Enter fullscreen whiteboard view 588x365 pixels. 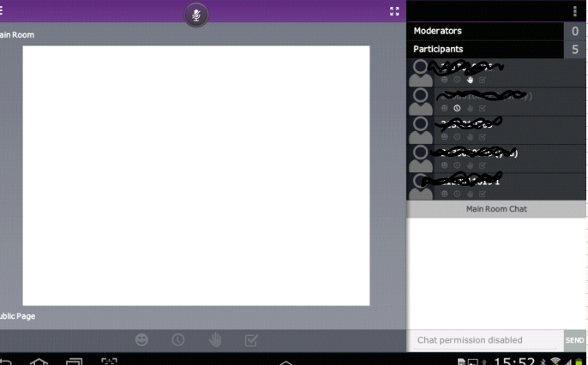pyautogui.click(x=394, y=11)
